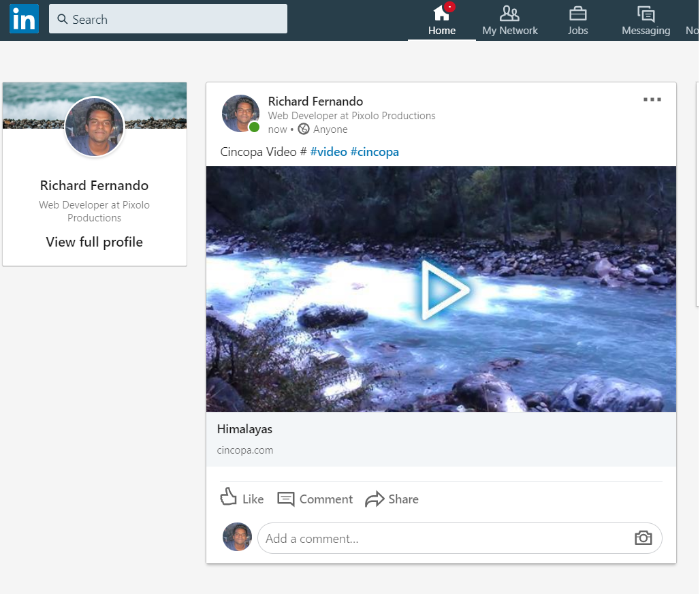Open Messaging from the top bar
Image resolution: width=700 pixels, height=594 pixels.
[646, 20]
